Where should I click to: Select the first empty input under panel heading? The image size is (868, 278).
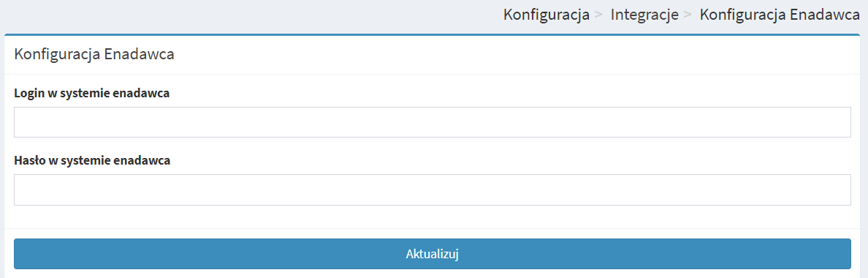click(433, 122)
